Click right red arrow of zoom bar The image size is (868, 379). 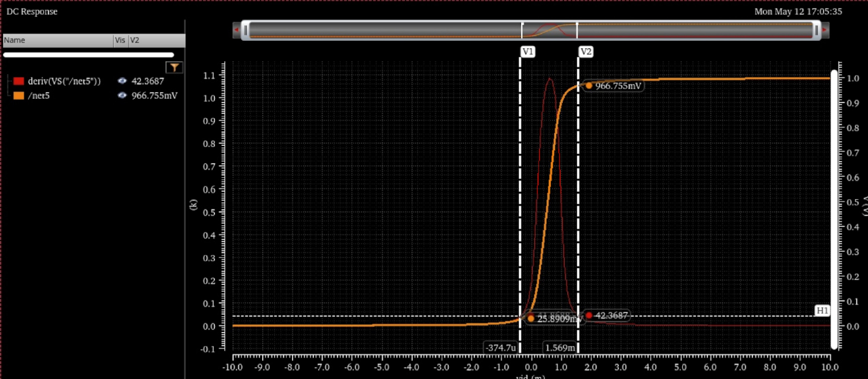(x=824, y=30)
